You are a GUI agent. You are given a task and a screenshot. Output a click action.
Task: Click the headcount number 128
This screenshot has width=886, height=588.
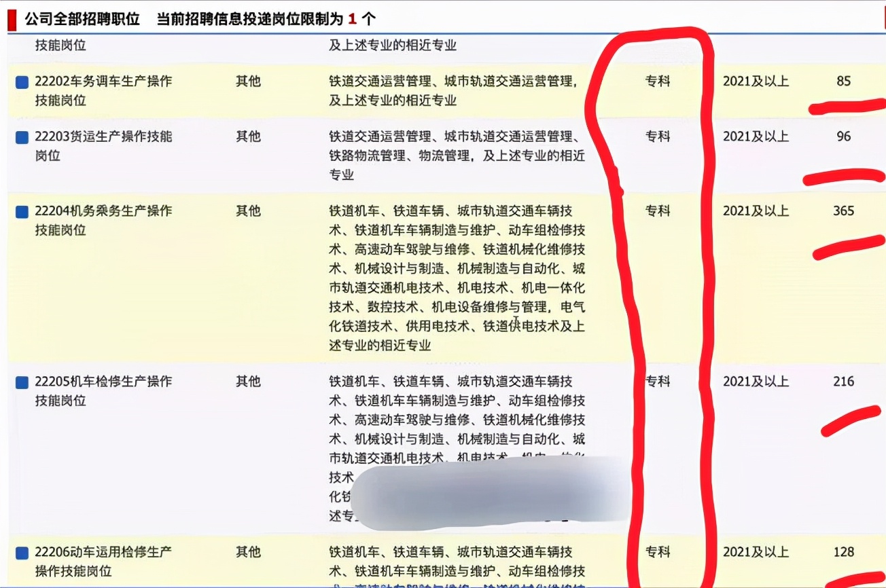tap(843, 552)
